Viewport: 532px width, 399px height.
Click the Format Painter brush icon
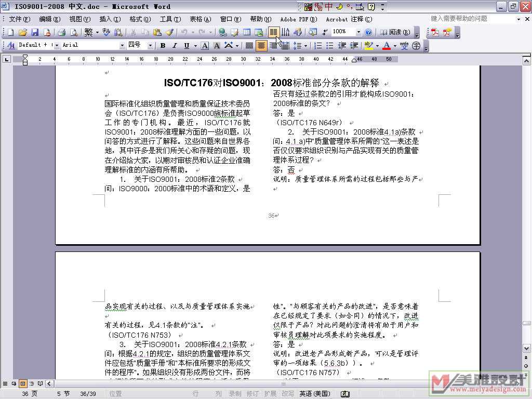170,32
